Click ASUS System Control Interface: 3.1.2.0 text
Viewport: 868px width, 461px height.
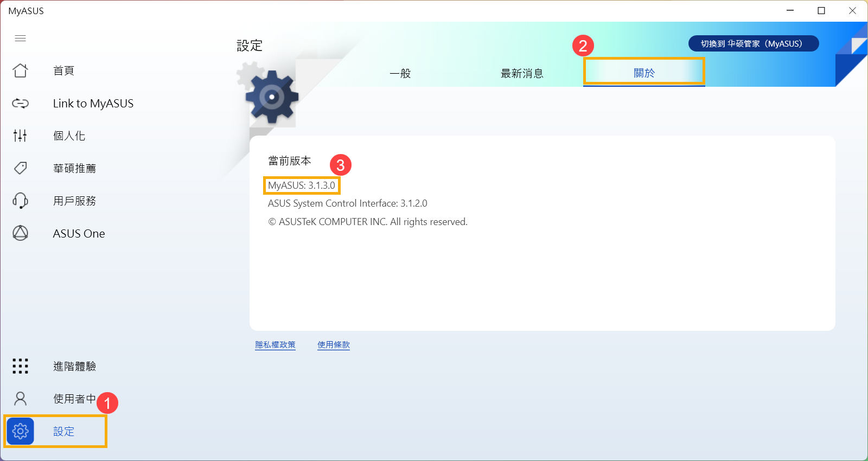348,203
